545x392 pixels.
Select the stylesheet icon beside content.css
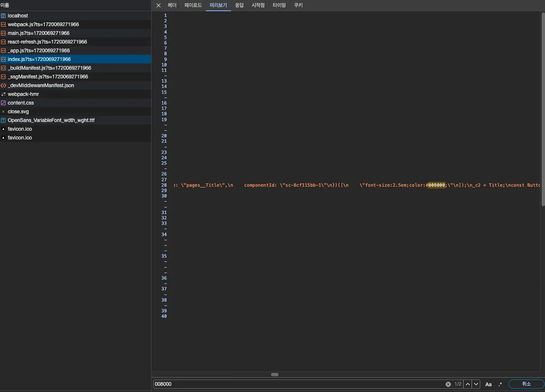click(4, 102)
